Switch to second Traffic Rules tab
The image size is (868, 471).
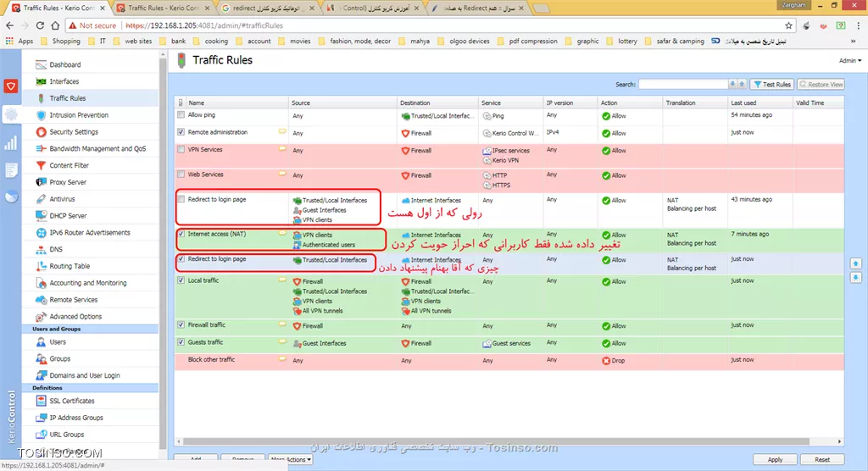click(164, 8)
